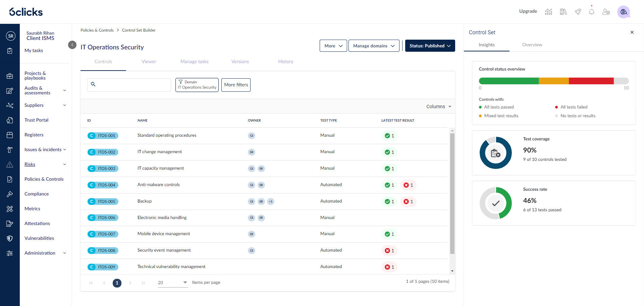Viewport: 644px width, 306px height.
Task: Expand the Status: Published dropdown
Action: pos(430,46)
